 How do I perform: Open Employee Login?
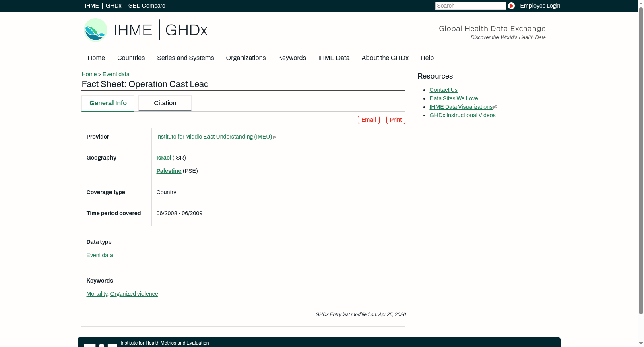coord(540,6)
